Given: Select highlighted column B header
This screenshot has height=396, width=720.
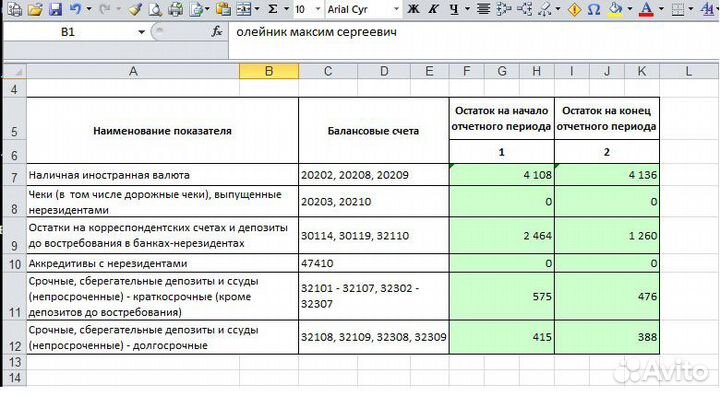Looking at the screenshot, I should pyautogui.click(x=269, y=72).
